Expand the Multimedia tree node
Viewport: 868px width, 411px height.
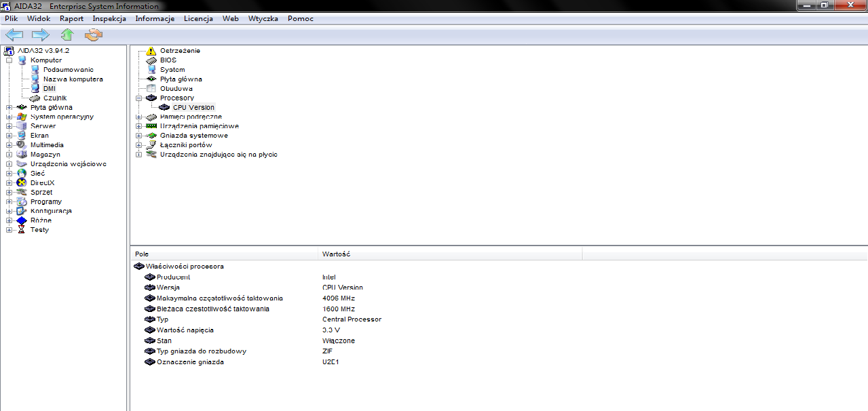[10, 145]
